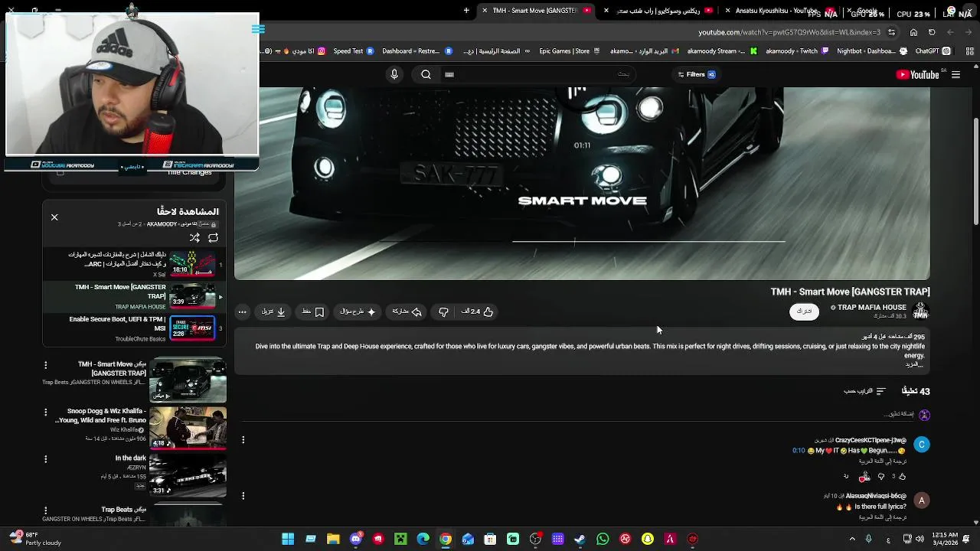Screen dimensions: 980x551
Task: Navigate back in browser
Action: pyautogui.click(x=969, y=32)
